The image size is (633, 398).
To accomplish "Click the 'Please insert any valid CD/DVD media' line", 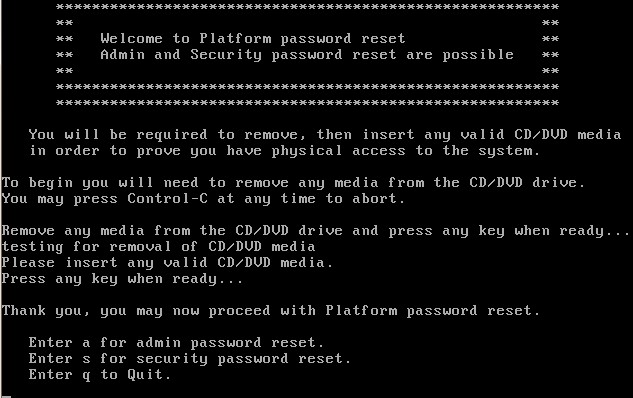I will coord(167,263).
